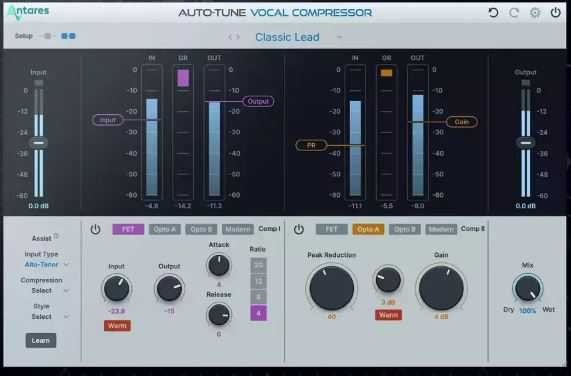Click the Comp II GR meter reading -5.5
571x376 pixels.
click(387, 206)
